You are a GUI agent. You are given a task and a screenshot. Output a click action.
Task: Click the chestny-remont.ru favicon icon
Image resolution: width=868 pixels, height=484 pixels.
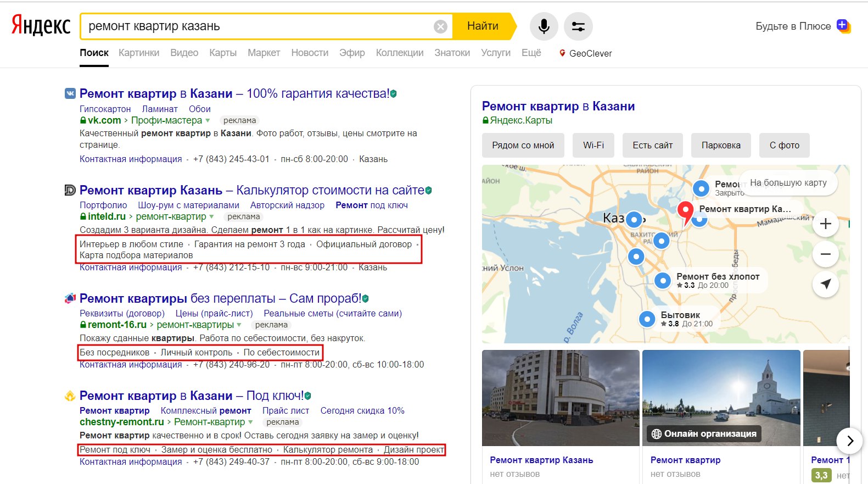70,396
